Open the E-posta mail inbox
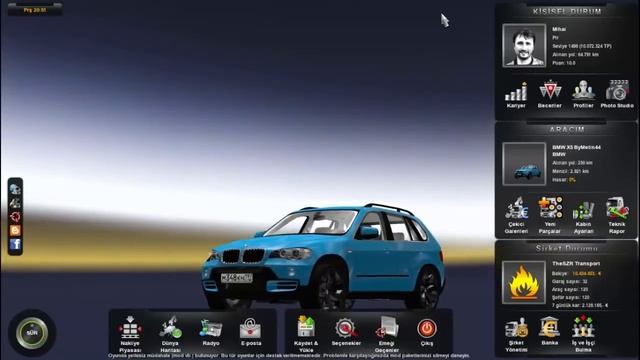This screenshot has height=360, width=640. 251,332
